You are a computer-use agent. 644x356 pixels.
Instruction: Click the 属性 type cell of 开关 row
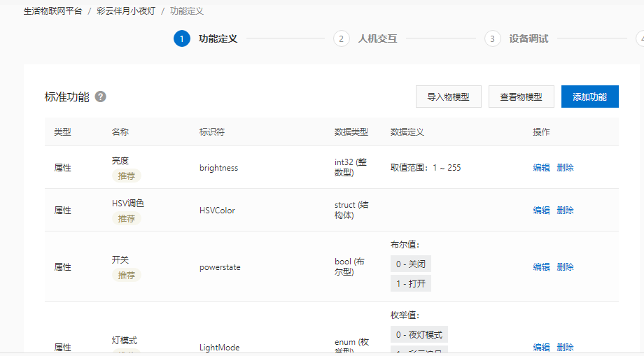62,267
